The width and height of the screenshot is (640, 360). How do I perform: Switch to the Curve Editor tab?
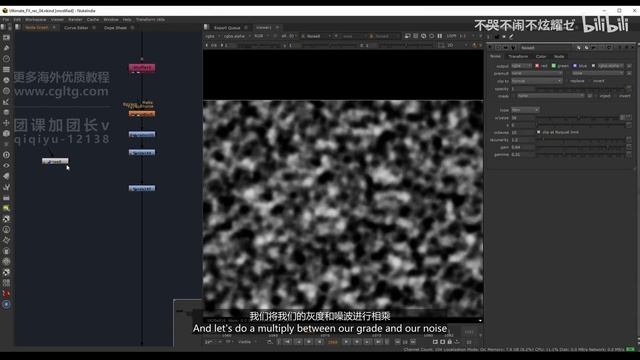pyautogui.click(x=76, y=28)
